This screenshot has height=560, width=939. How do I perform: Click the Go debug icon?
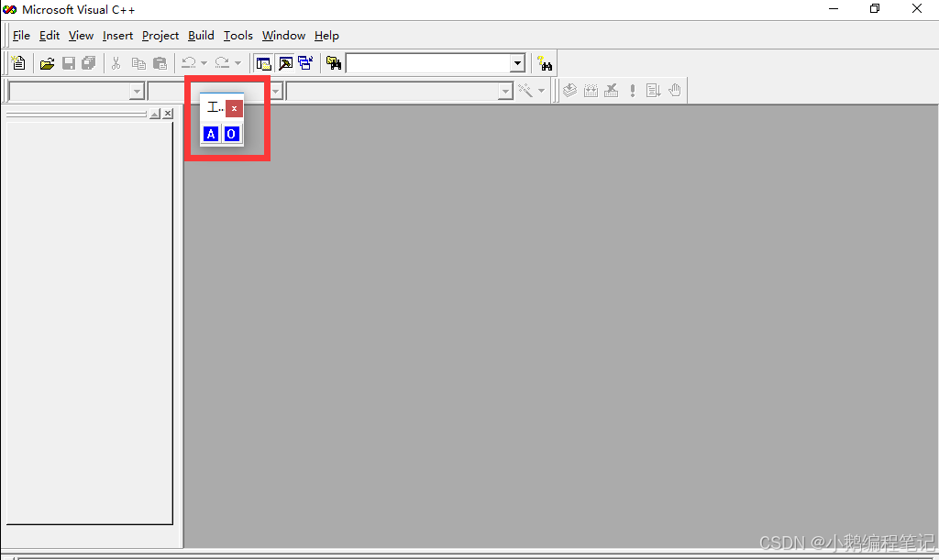653,91
